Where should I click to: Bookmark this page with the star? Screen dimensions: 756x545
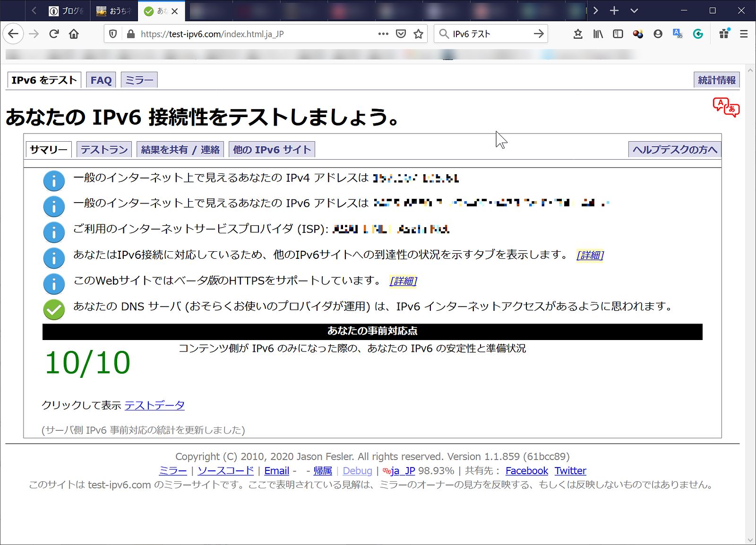click(418, 34)
